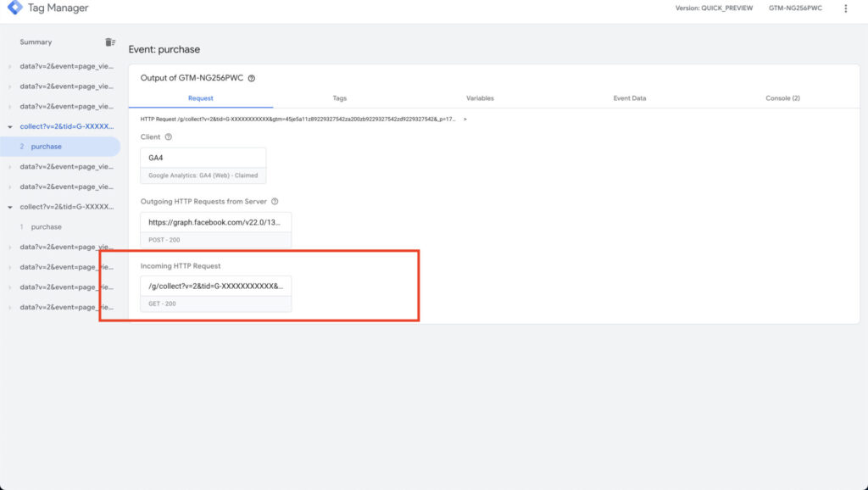Collapse the collect group above '1 purchase'

click(10, 207)
